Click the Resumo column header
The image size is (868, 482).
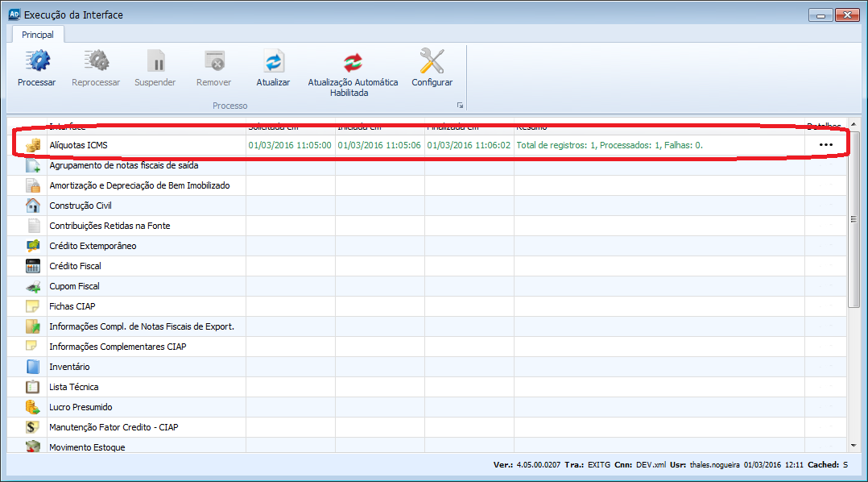531,127
